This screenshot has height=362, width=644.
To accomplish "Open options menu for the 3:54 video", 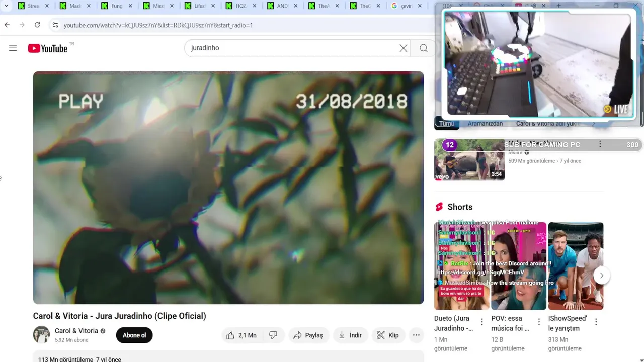I will pyautogui.click(x=600, y=144).
